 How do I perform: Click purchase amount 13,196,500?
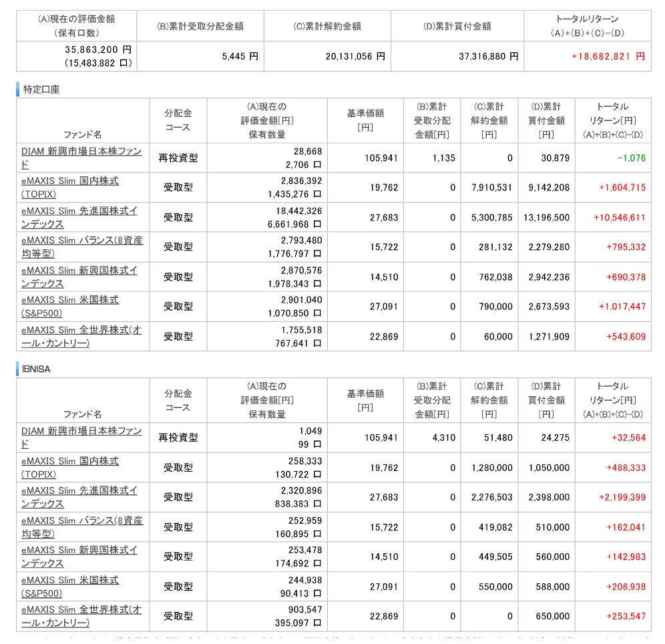(x=547, y=218)
